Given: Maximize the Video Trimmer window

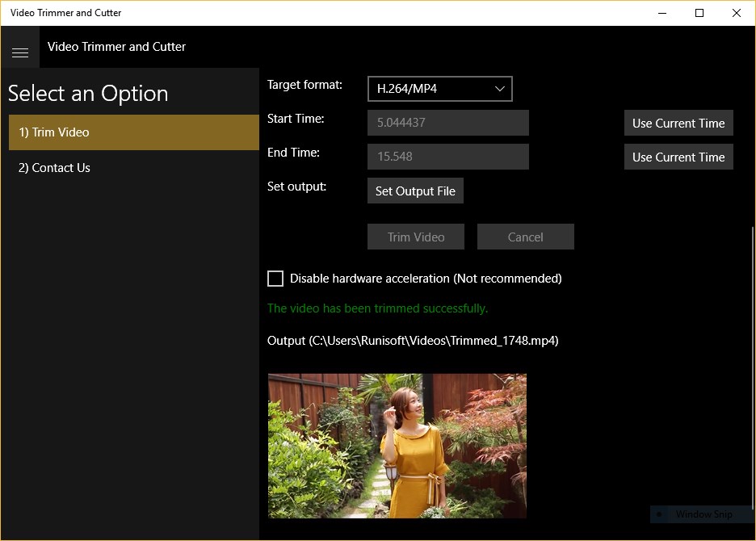Looking at the screenshot, I should click(699, 13).
